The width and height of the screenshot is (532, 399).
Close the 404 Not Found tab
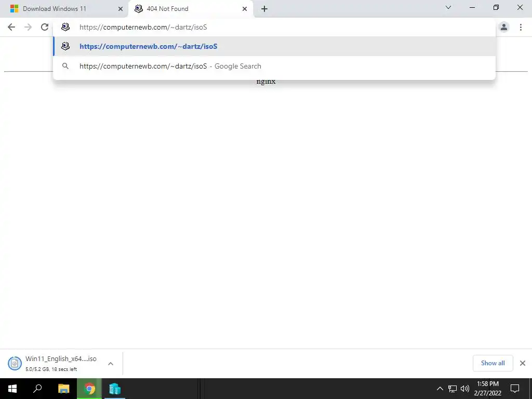pos(245,9)
